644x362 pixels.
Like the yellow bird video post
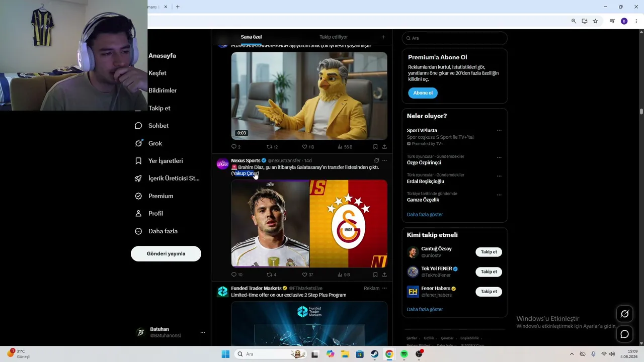(304, 147)
